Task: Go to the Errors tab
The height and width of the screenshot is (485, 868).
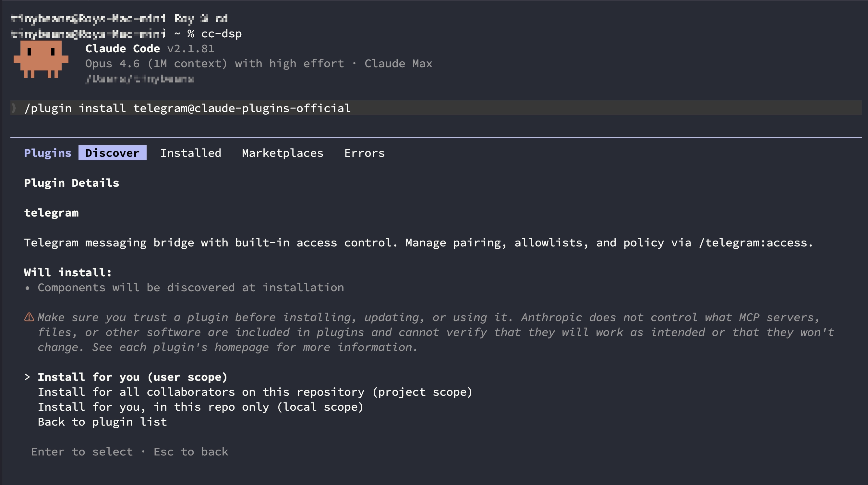Action: [x=364, y=153]
